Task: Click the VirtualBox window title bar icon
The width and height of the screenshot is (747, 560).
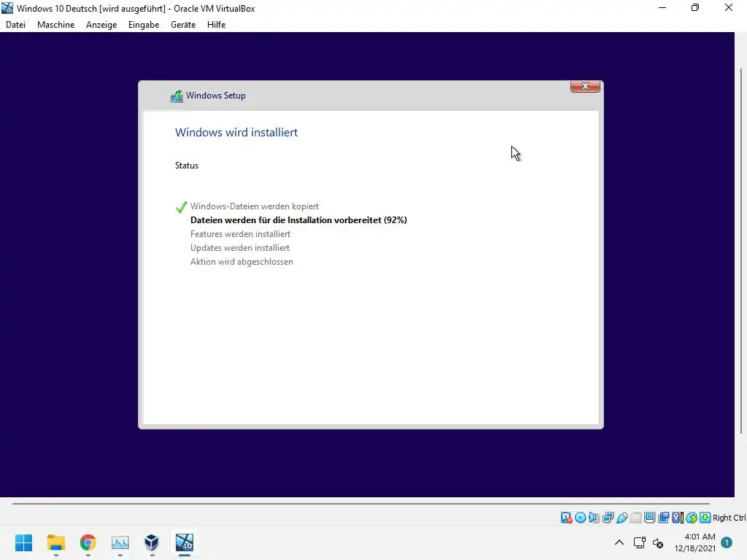Action: tap(7, 8)
